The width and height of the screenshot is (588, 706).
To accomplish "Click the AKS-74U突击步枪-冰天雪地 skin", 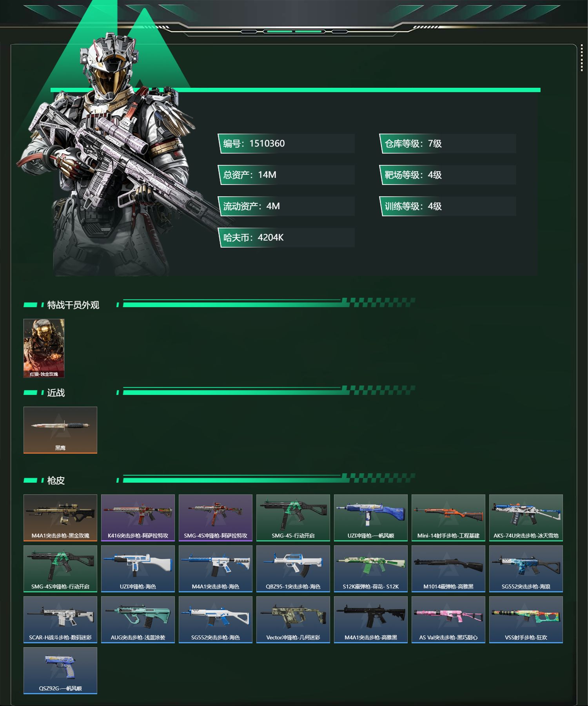I will (x=526, y=518).
